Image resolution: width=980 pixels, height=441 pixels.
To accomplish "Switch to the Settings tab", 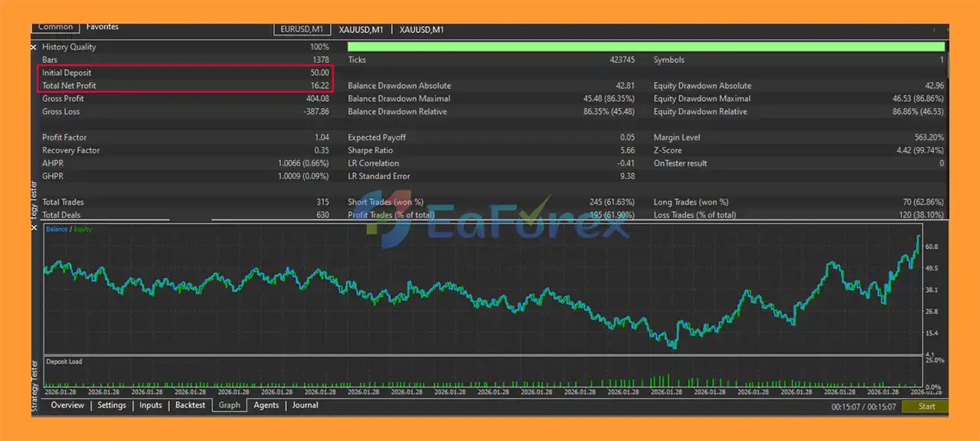I will point(112,405).
